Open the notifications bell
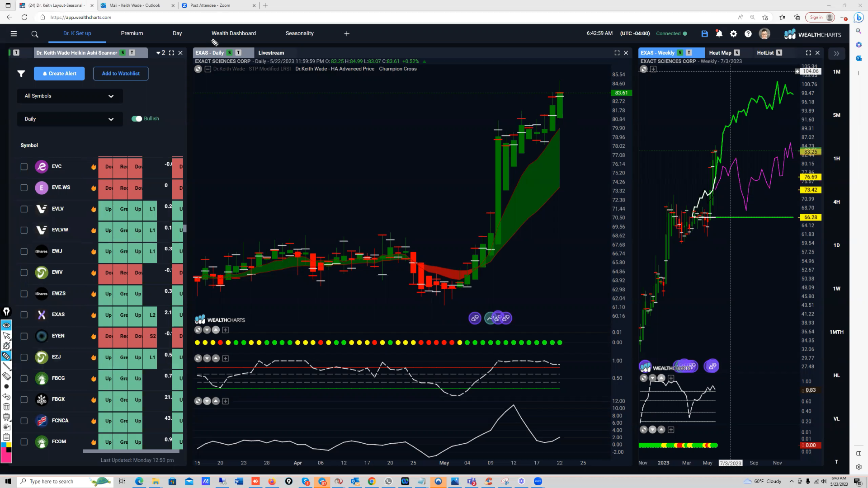The height and width of the screenshot is (488, 868). tap(719, 33)
